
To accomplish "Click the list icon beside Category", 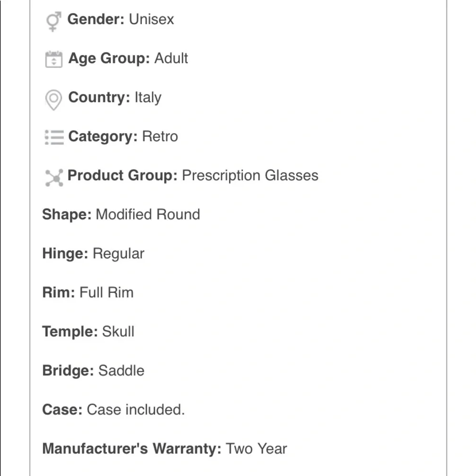I will click(54, 137).
